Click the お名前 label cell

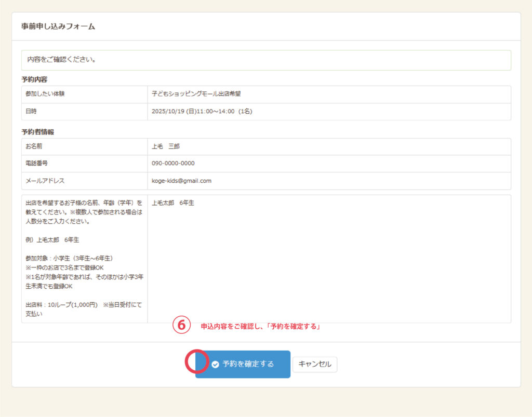(85, 146)
